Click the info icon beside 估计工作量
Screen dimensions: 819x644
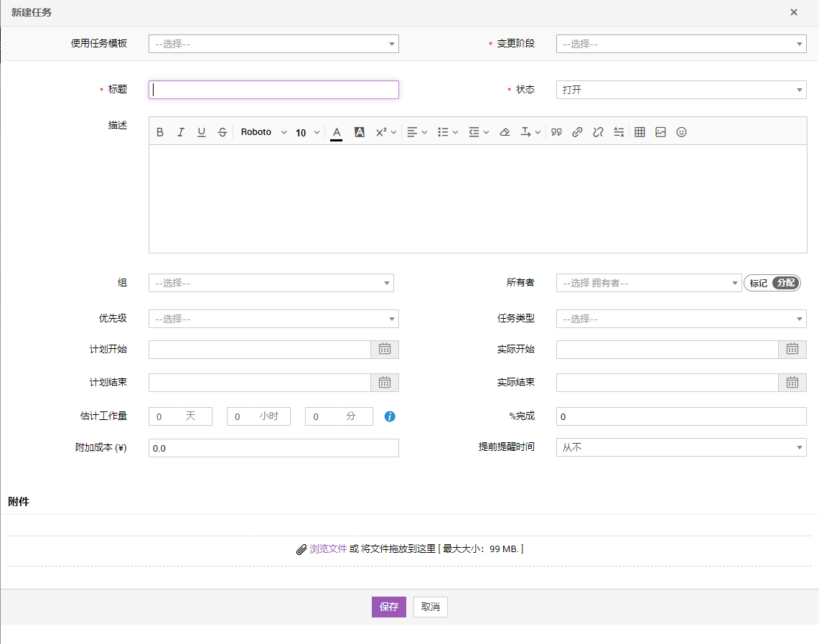pyautogui.click(x=390, y=416)
